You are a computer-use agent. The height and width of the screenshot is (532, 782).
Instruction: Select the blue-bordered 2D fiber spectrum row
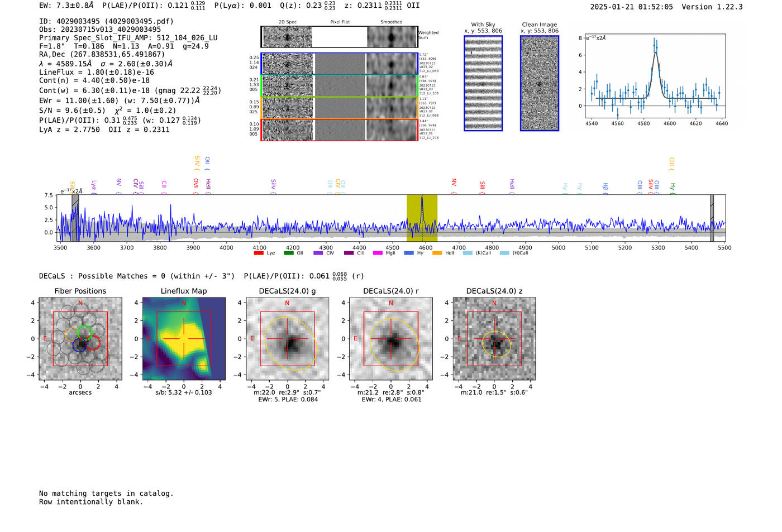click(x=340, y=64)
